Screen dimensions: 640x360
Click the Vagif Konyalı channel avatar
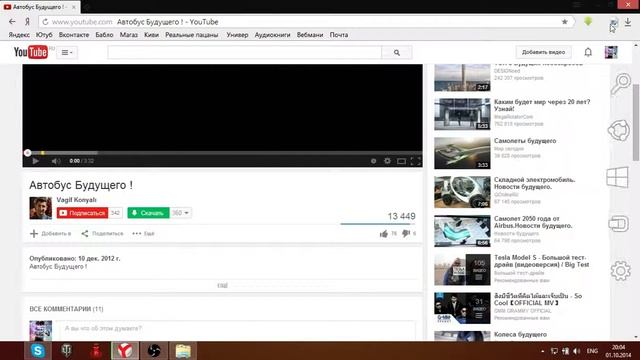(x=40, y=208)
